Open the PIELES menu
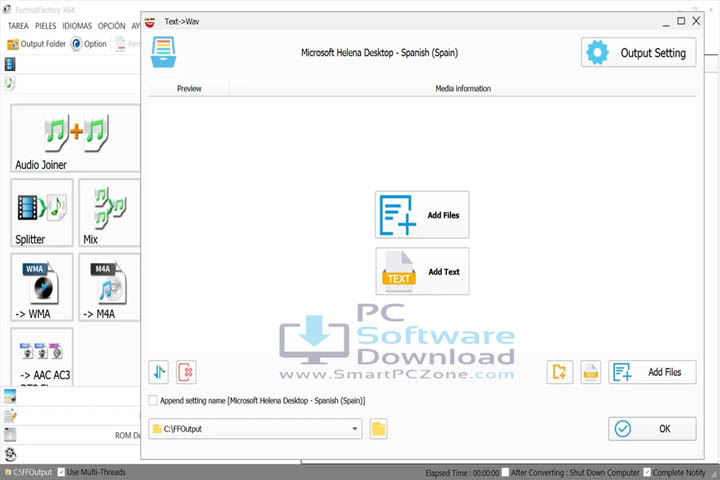Screen dimensions: 720x480 (x=45, y=26)
